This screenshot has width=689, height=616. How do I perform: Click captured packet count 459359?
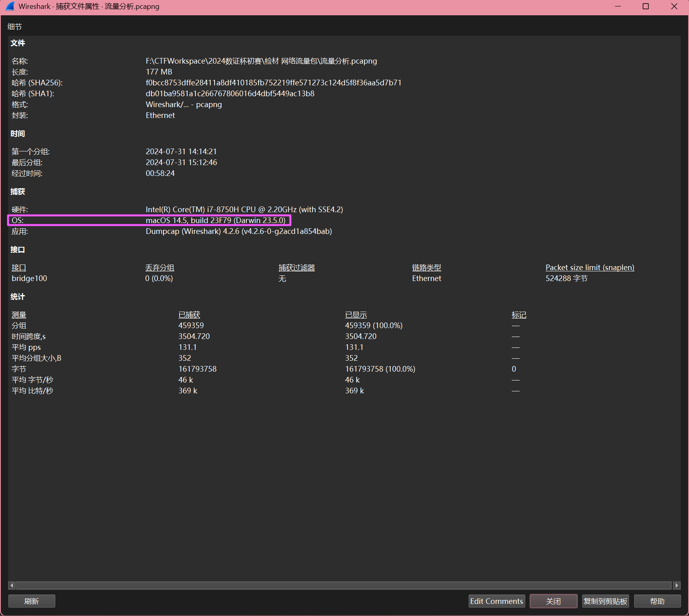(191, 325)
